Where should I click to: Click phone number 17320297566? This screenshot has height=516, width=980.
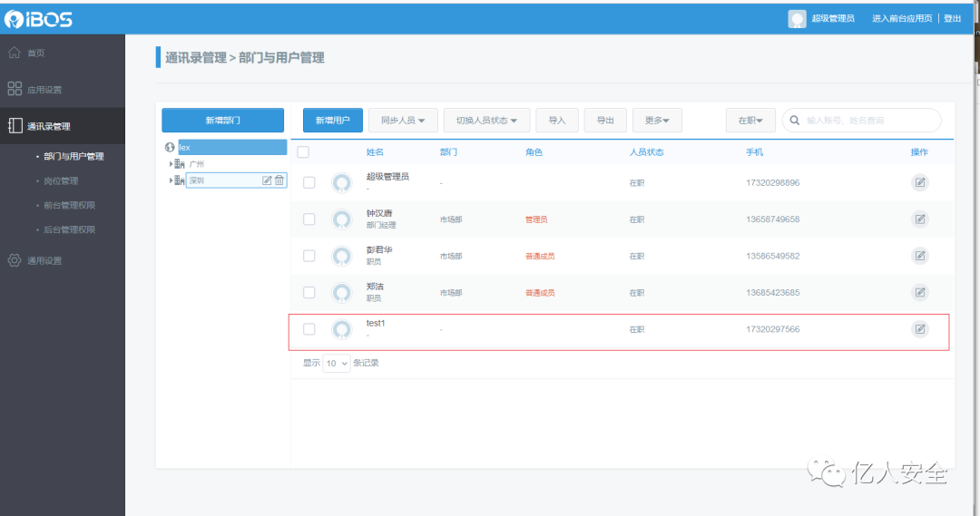point(772,329)
